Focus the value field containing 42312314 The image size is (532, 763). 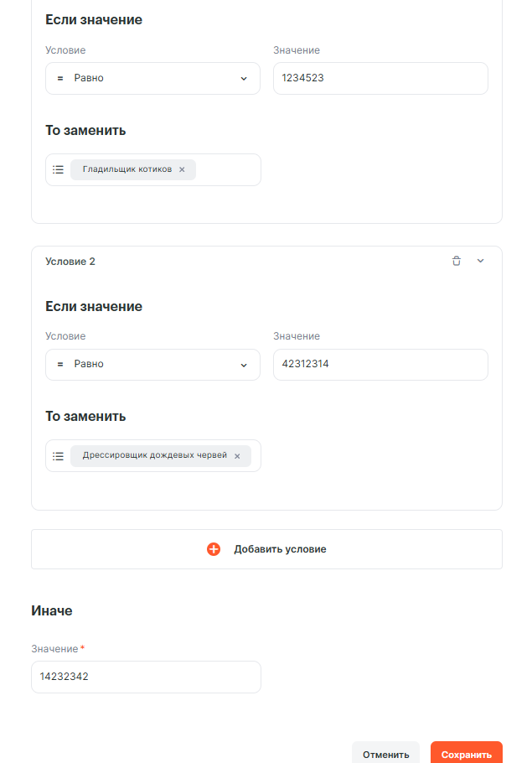pyautogui.click(x=380, y=365)
